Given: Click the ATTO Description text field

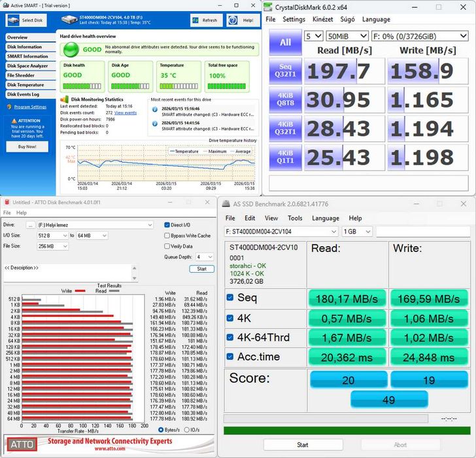Looking at the screenshot, I should 68,273.
